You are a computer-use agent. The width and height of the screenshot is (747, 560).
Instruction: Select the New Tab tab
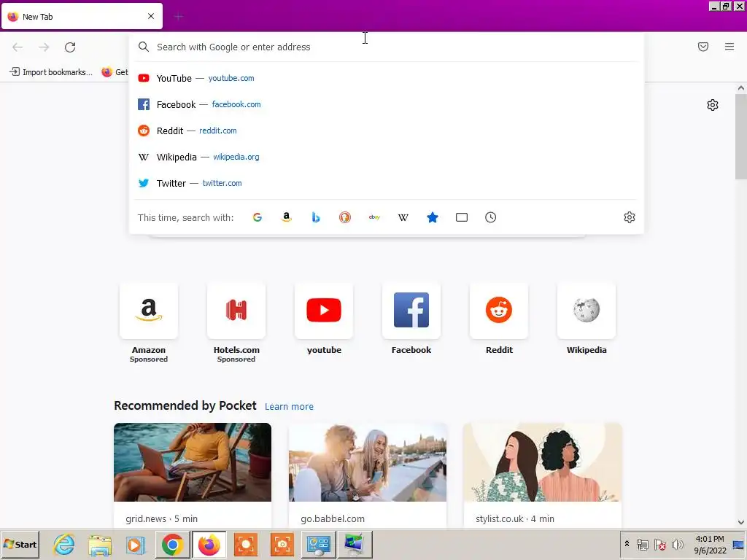pyautogui.click(x=82, y=16)
